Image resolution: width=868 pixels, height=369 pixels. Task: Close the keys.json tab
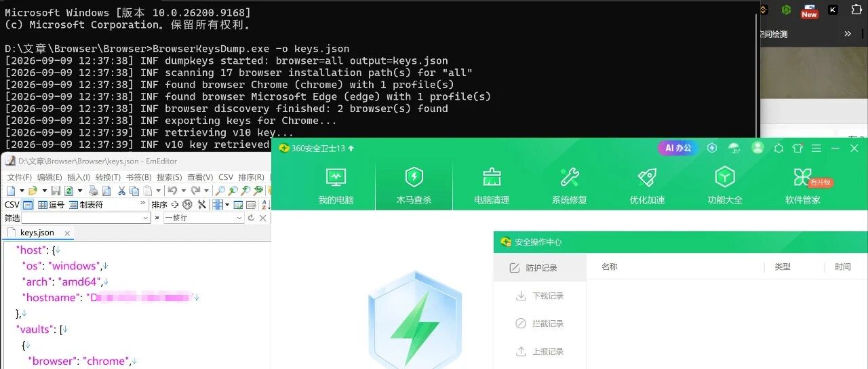[67, 233]
